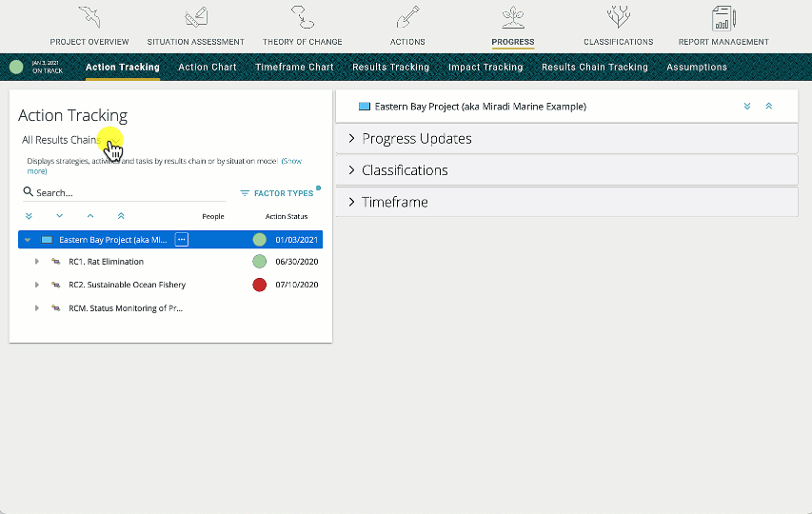812x514 pixels.
Task: Click the Show more link
Action: click(291, 161)
